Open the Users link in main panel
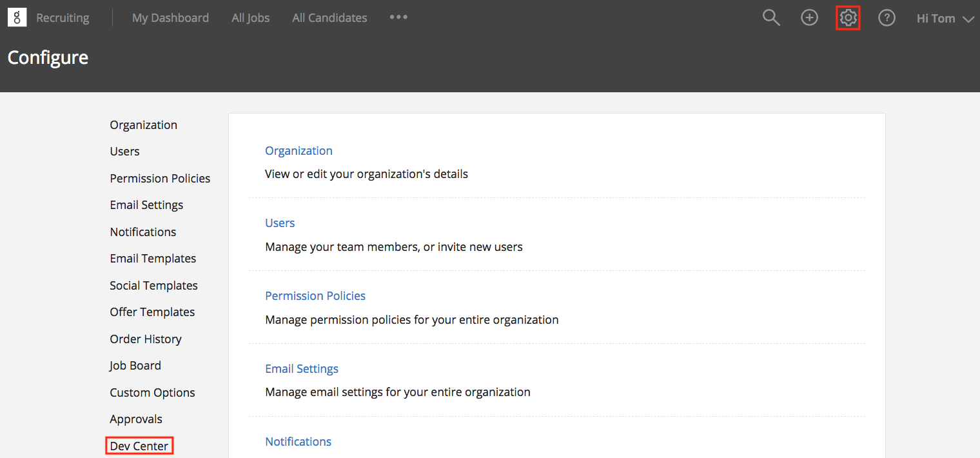Screen dimensions: 980x458 (280, 223)
